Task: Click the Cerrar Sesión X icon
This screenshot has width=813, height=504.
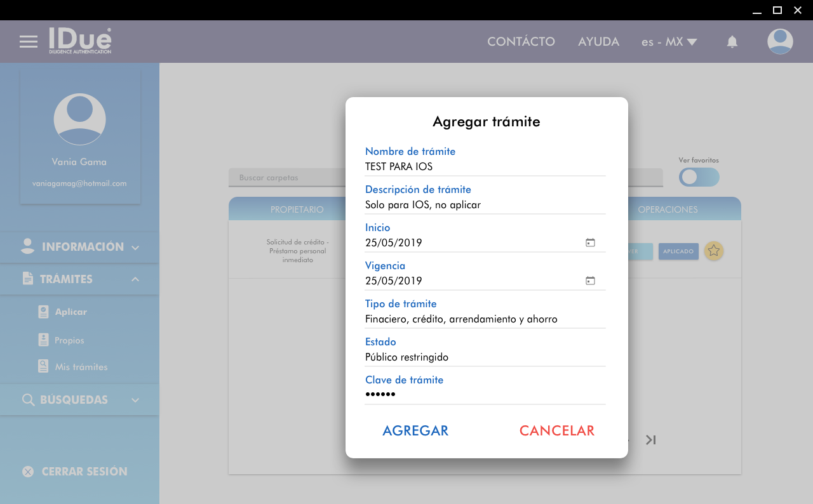Action: [28, 472]
